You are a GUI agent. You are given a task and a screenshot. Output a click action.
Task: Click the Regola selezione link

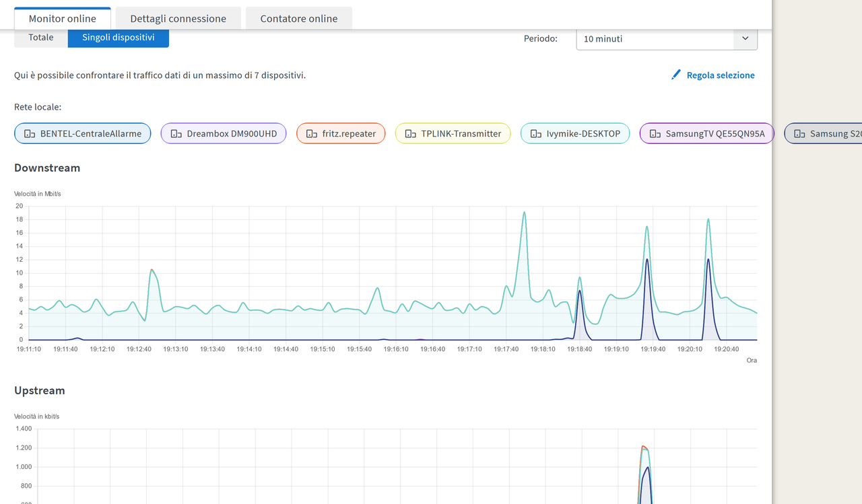point(721,75)
